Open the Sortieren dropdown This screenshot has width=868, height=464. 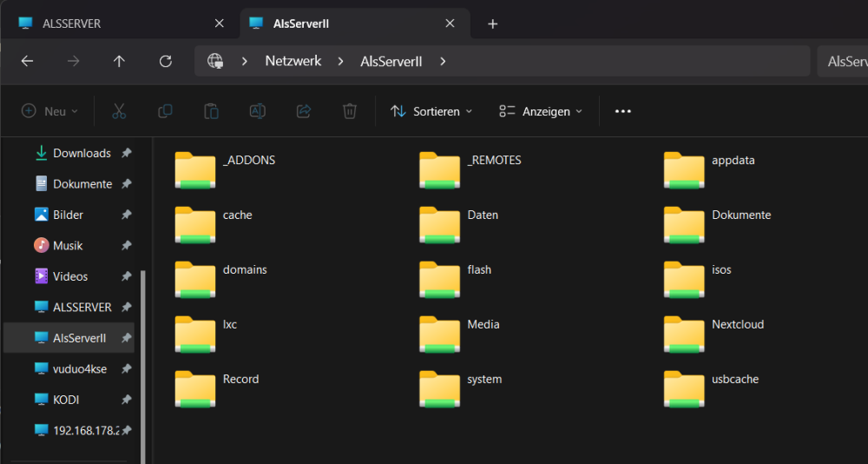click(431, 111)
